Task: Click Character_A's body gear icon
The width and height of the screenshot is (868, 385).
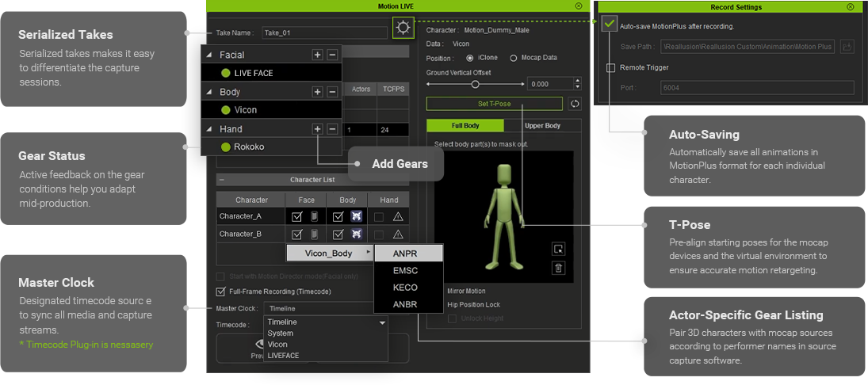Action: click(357, 216)
